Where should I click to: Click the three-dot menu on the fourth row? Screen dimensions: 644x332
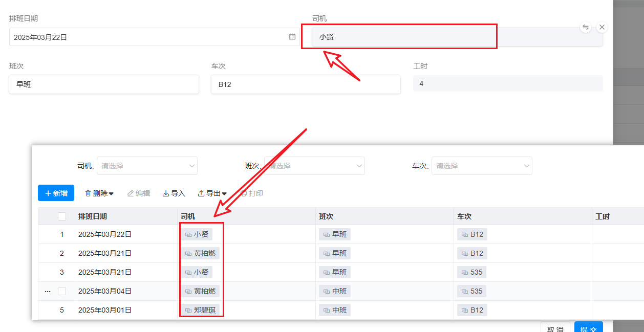click(48, 291)
